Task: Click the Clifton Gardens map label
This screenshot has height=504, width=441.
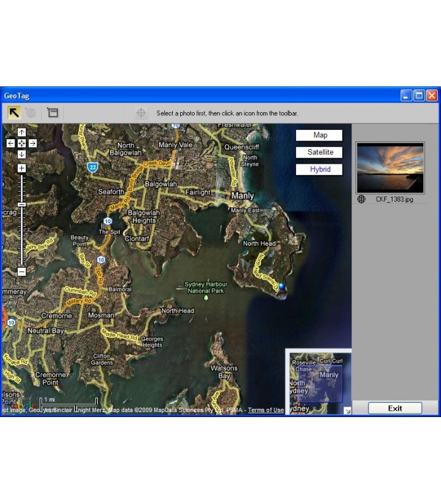Action: point(101,359)
